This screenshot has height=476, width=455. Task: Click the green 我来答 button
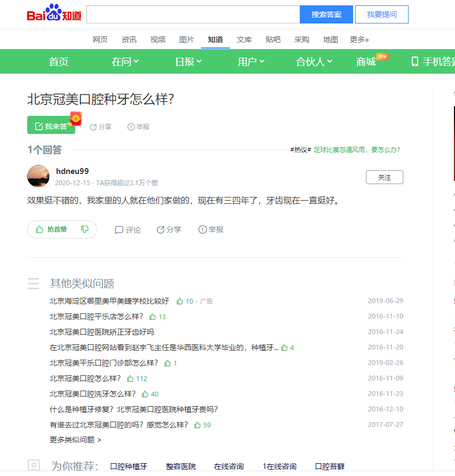pyautogui.click(x=51, y=125)
